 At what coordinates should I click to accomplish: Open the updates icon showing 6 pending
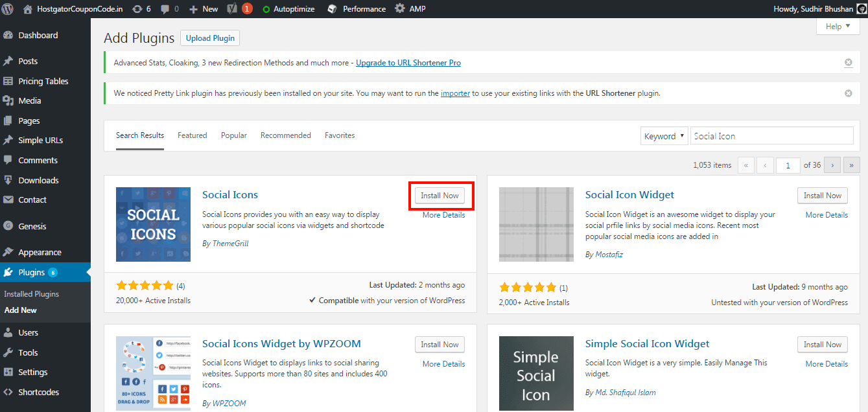click(141, 8)
